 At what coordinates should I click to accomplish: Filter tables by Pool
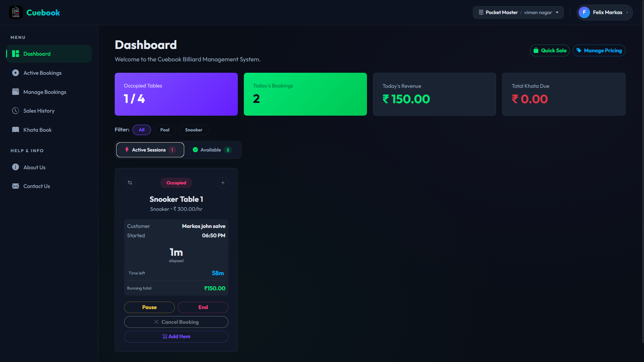165,130
